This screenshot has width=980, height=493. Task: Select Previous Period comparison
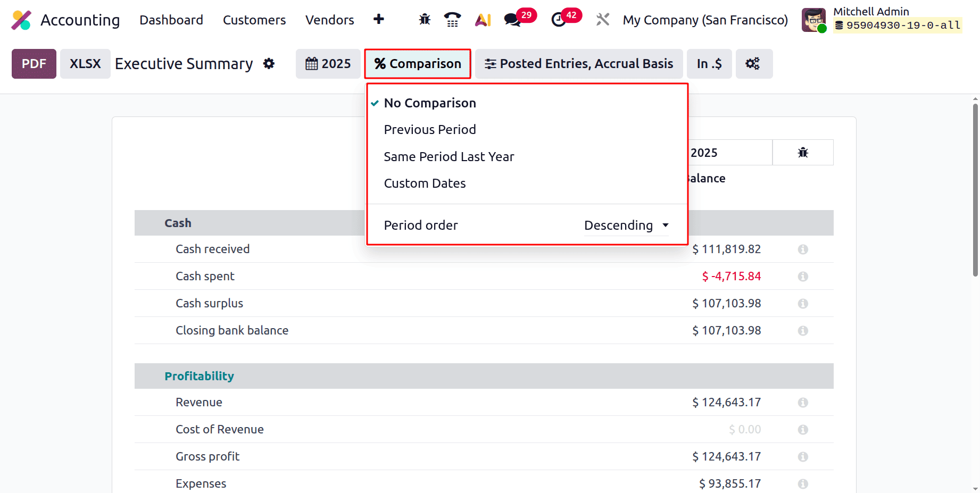point(430,129)
